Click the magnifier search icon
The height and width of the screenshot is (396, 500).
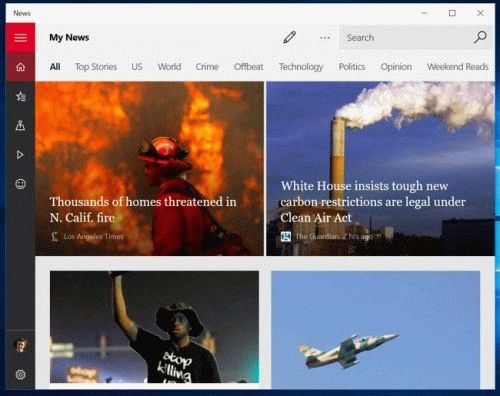click(480, 37)
